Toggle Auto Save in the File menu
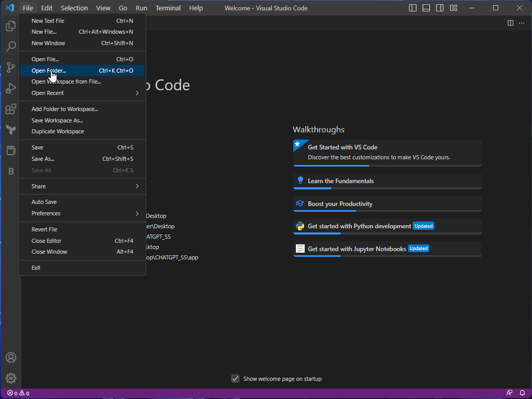This screenshot has height=399, width=532. coord(82,202)
